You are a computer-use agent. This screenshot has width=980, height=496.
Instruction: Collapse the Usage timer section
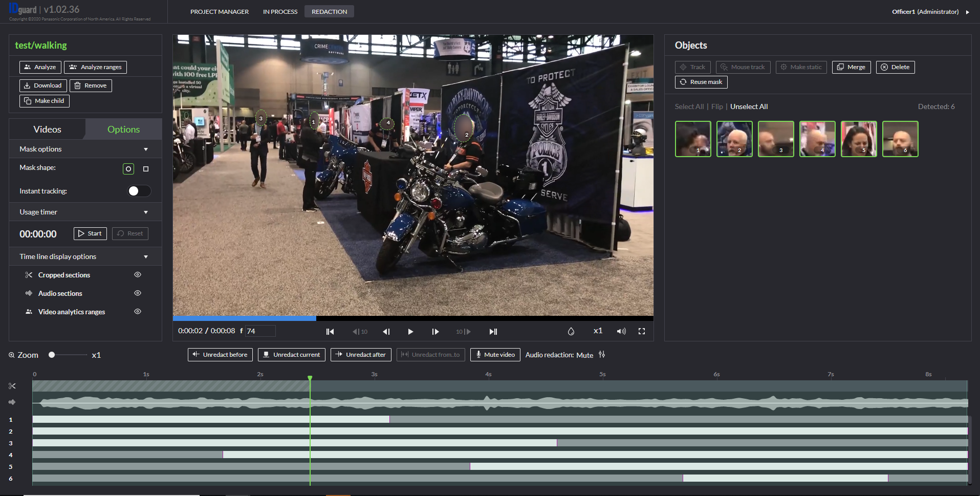pos(146,211)
